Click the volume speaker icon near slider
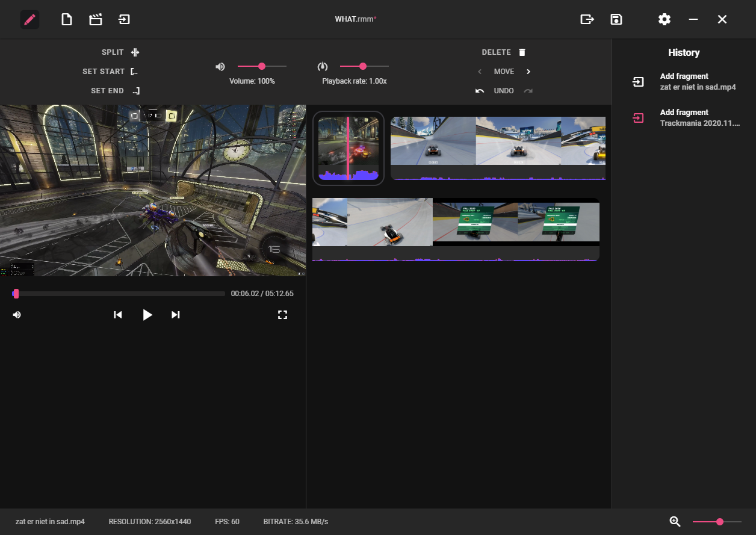This screenshot has height=535, width=756. [x=220, y=66]
